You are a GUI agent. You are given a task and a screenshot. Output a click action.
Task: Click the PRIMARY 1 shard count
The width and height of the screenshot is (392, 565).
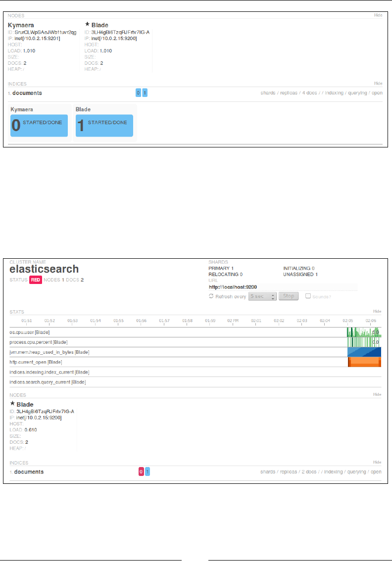221,269
